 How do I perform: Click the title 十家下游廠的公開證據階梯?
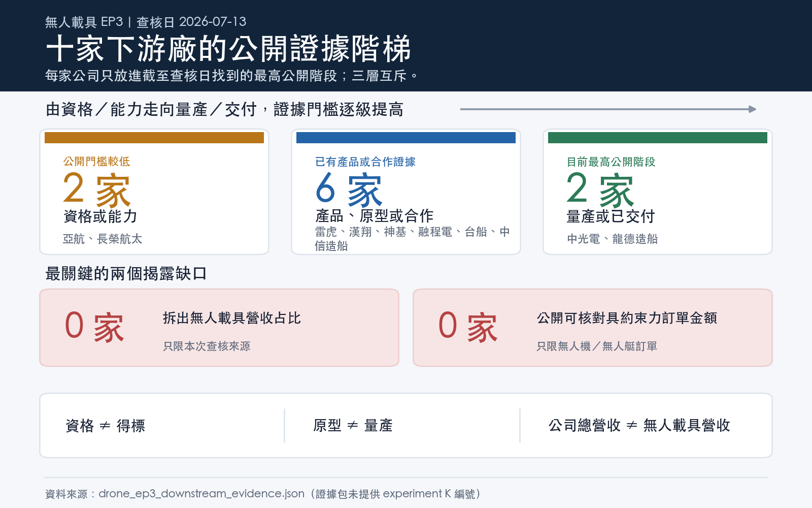click(x=228, y=49)
